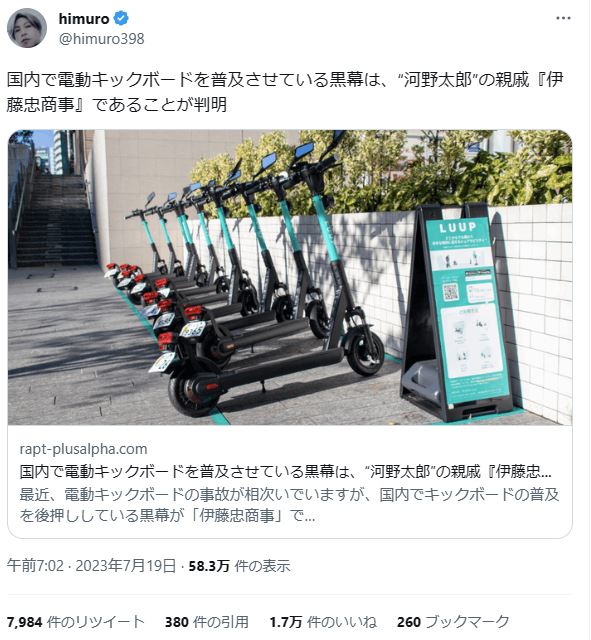Screen dimensions: 591x640
Task: Click the first line of tweet text
Action: click(x=284, y=80)
